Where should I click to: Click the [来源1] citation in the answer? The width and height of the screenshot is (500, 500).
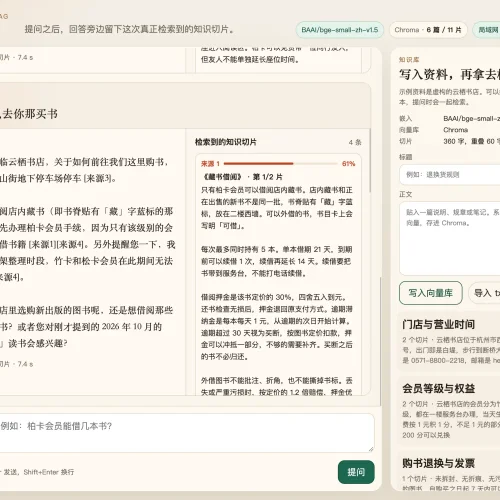click(44, 244)
